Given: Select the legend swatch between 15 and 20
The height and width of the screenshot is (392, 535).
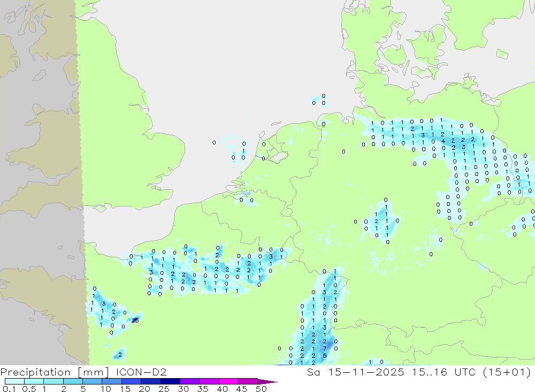Looking at the screenshot, I should tap(132, 381).
